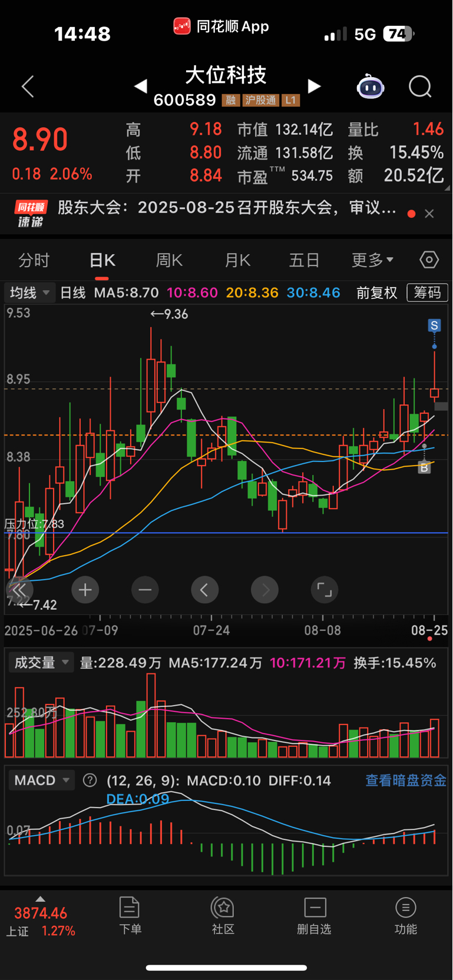Screen dimensions: 453x980
Task: Tap the stock title 大位科技
Action: click(x=226, y=75)
